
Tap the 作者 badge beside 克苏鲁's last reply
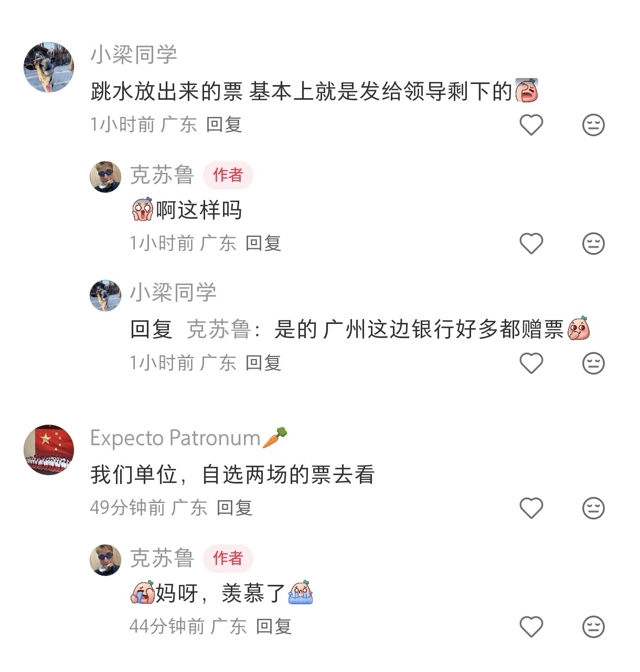coord(228,558)
